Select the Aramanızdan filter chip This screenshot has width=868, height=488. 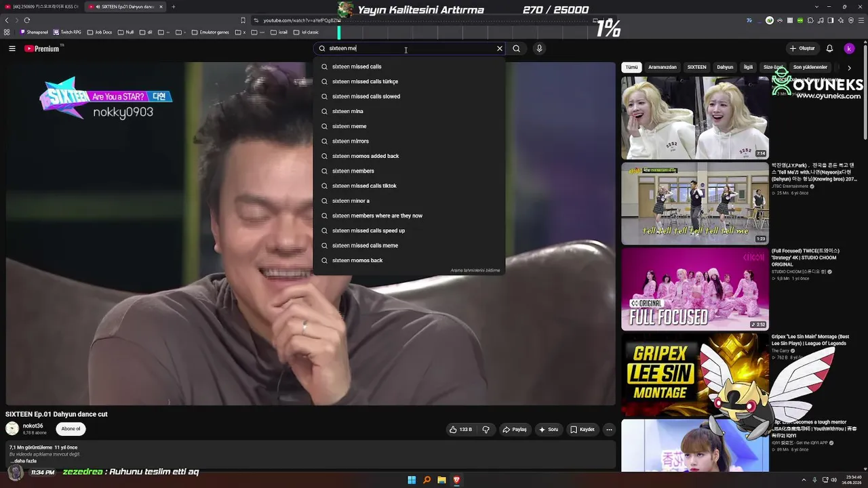663,67
